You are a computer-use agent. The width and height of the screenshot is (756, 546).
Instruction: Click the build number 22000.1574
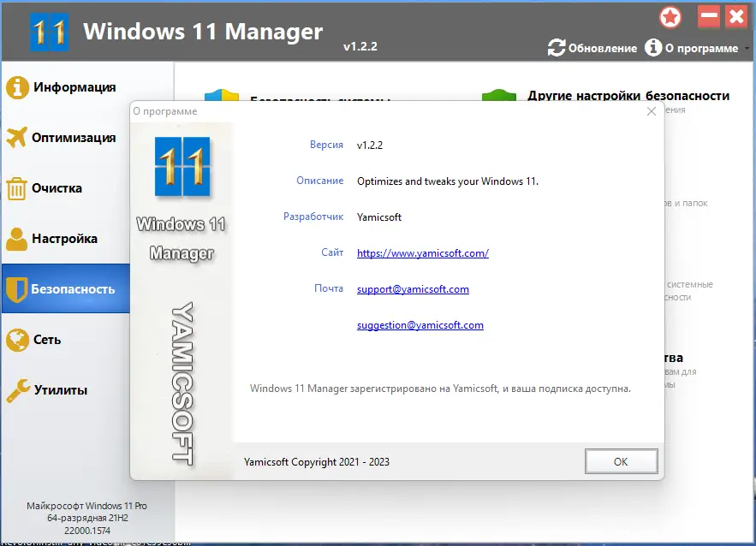87,531
